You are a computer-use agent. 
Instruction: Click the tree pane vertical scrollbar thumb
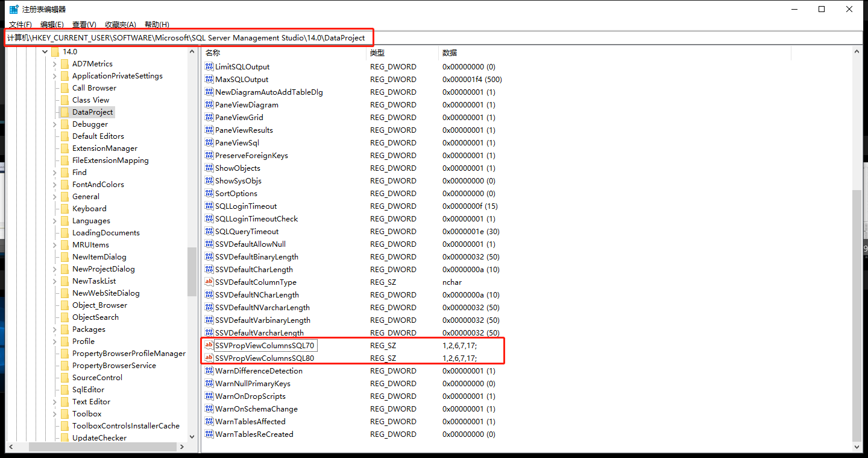pos(192,272)
